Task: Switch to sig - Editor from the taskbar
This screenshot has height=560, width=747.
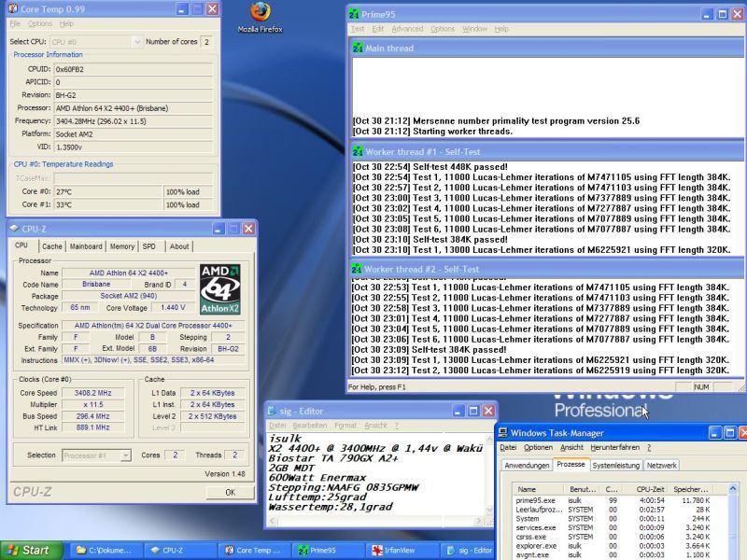Action: (x=469, y=551)
